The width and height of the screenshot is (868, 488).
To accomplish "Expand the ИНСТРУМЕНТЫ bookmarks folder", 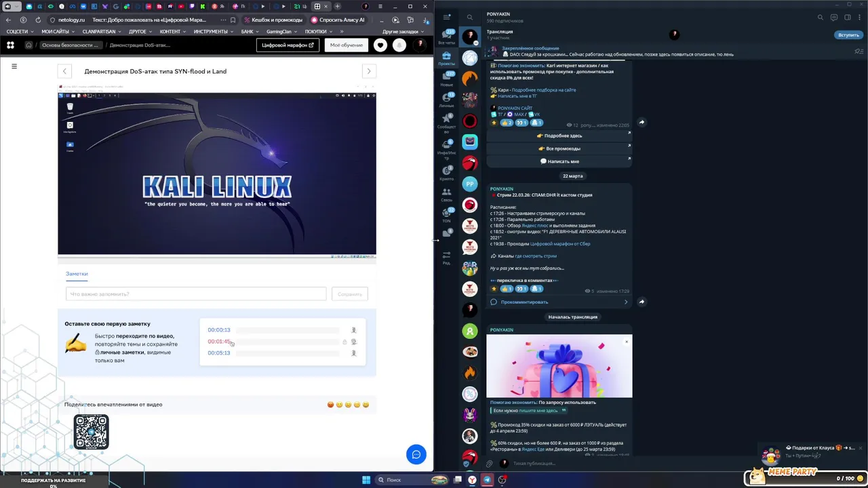I will [213, 32].
